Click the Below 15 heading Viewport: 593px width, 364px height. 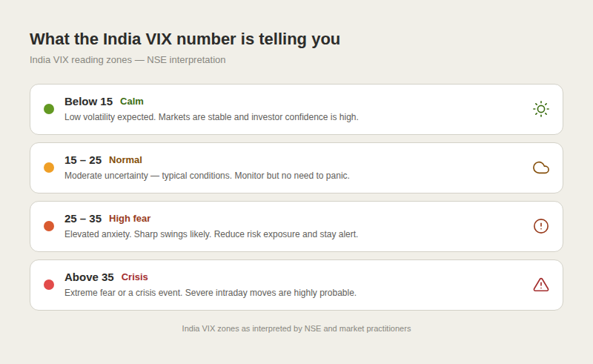[x=88, y=102]
